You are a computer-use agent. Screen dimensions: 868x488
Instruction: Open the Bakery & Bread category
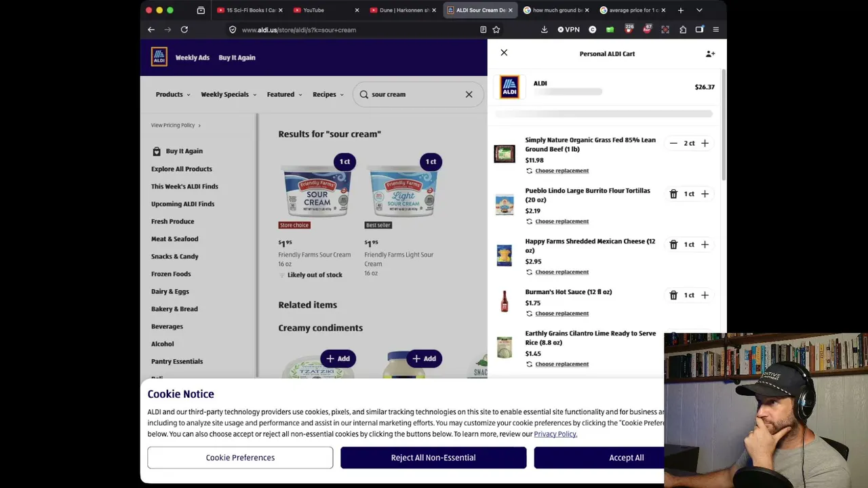(x=174, y=309)
